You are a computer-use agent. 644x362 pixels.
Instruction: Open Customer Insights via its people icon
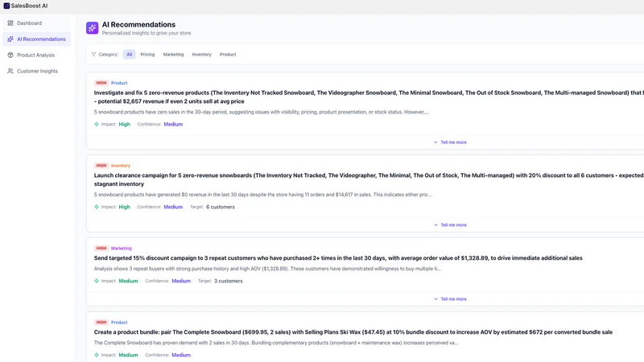click(10, 71)
